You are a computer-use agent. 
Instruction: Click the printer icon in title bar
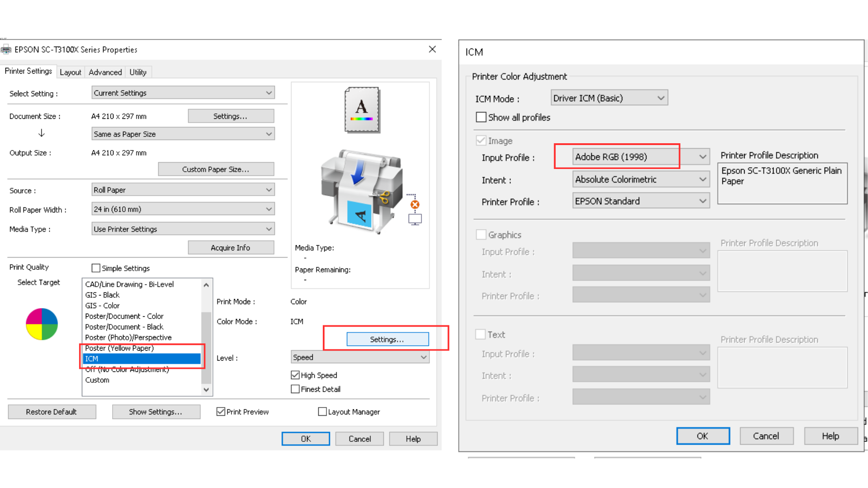click(6, 50)
